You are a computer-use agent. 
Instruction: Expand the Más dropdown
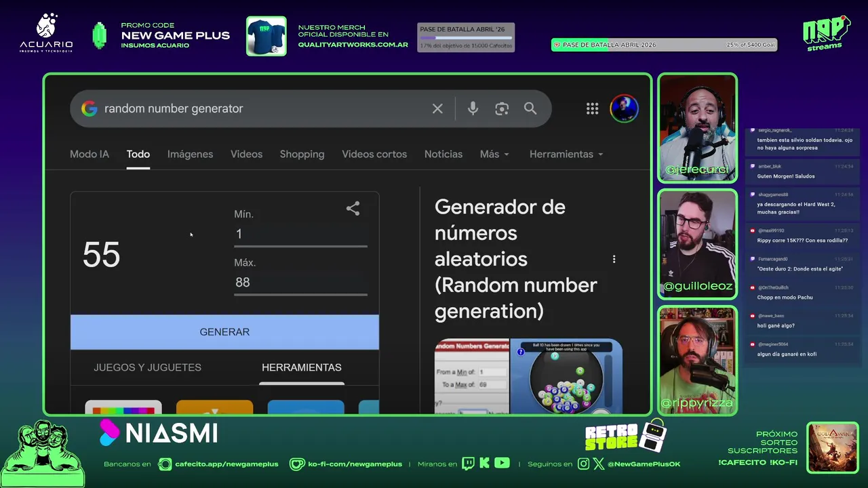coord(494,154)
